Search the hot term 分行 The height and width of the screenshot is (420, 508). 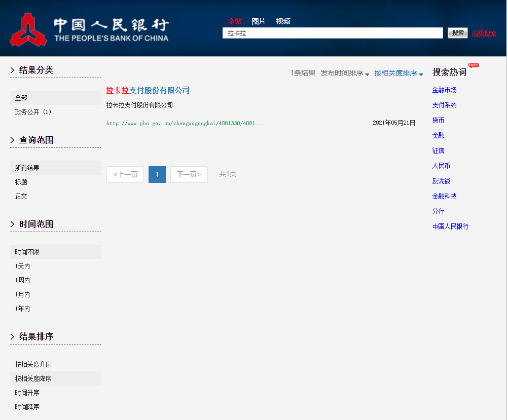(x=438, y=212)
